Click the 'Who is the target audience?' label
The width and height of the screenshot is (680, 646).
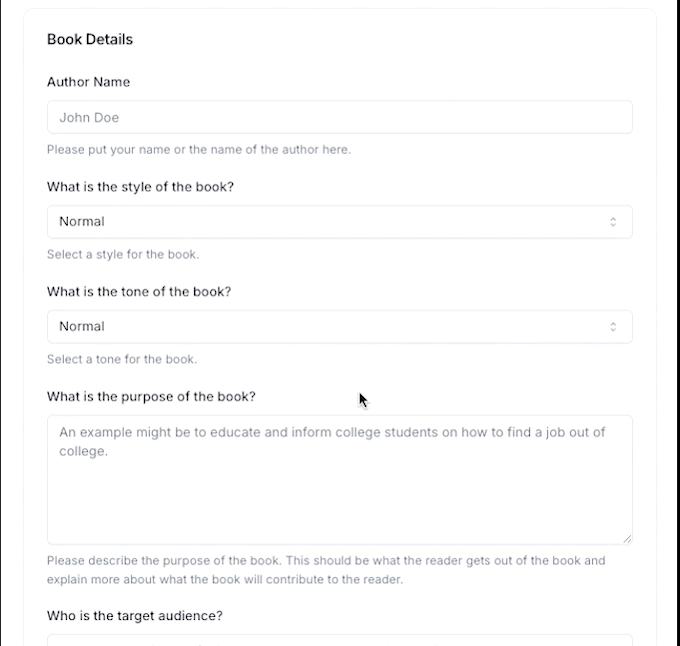(x=135, y=616)
